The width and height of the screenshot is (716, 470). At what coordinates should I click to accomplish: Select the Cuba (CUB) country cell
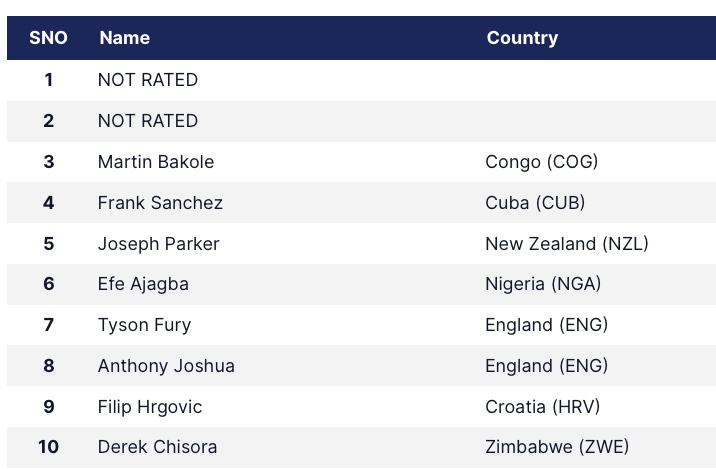[535, 203]
